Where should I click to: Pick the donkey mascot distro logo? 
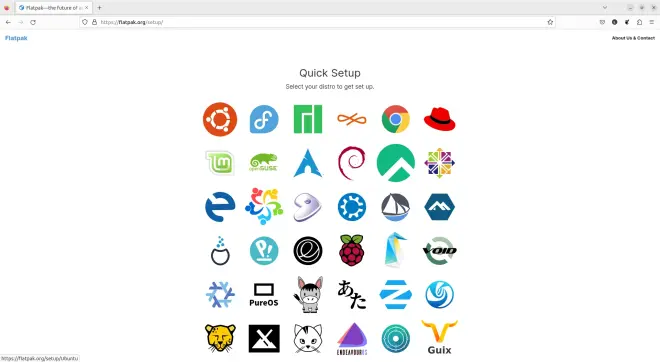point(308,295)
